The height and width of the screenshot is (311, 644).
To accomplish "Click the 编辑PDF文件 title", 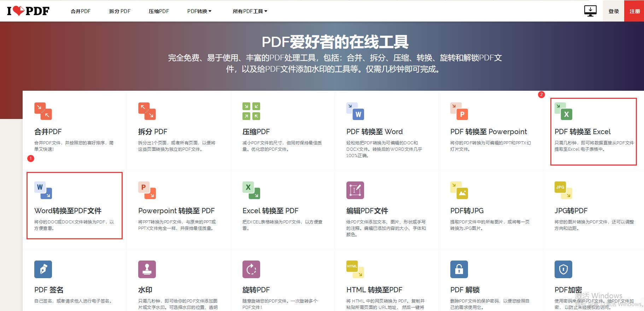I will pyautogui.click(x=367, y=211).
